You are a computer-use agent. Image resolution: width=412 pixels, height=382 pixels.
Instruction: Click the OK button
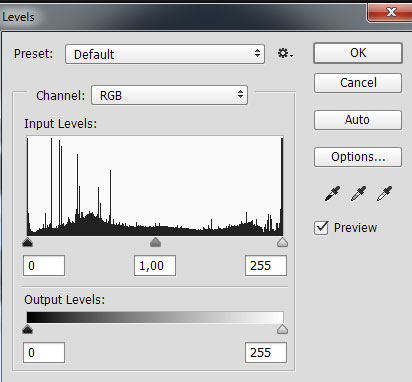point(358,53)
